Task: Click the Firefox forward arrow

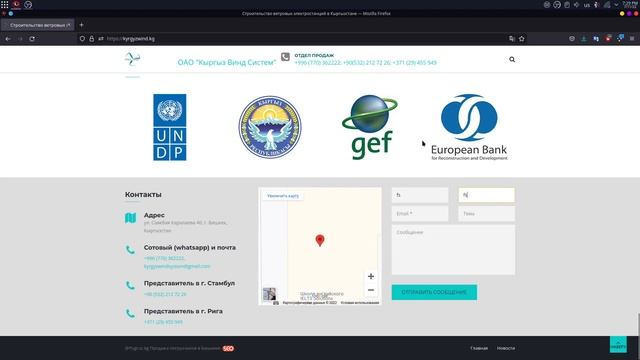Action: click(20, 39)
